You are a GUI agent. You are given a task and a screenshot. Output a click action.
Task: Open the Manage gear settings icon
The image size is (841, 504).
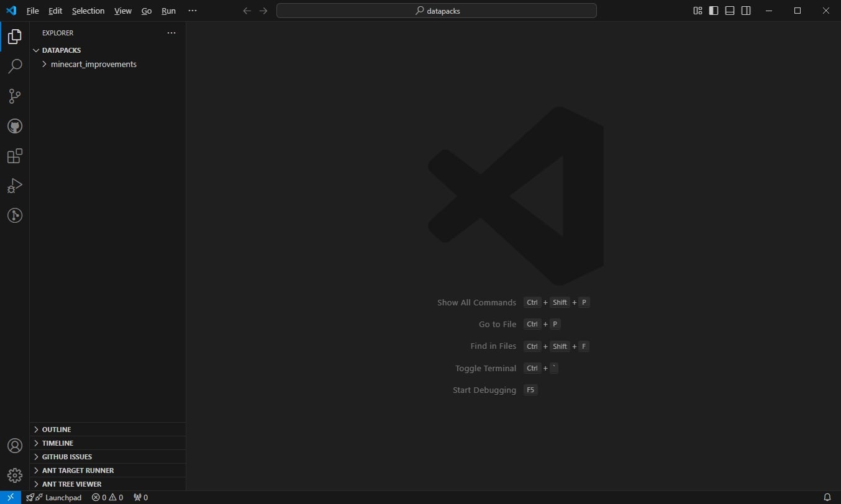(x=14, y=475)
